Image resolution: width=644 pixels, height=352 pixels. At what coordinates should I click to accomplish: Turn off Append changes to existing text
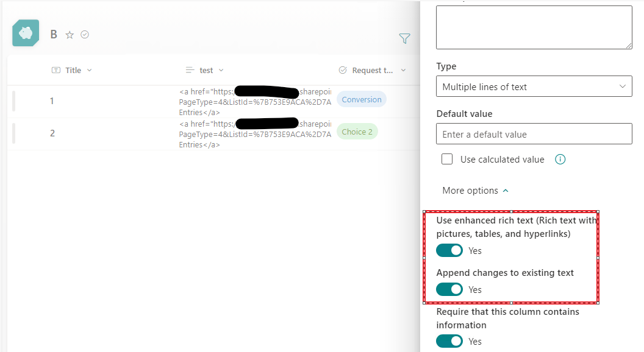(449, 289)
